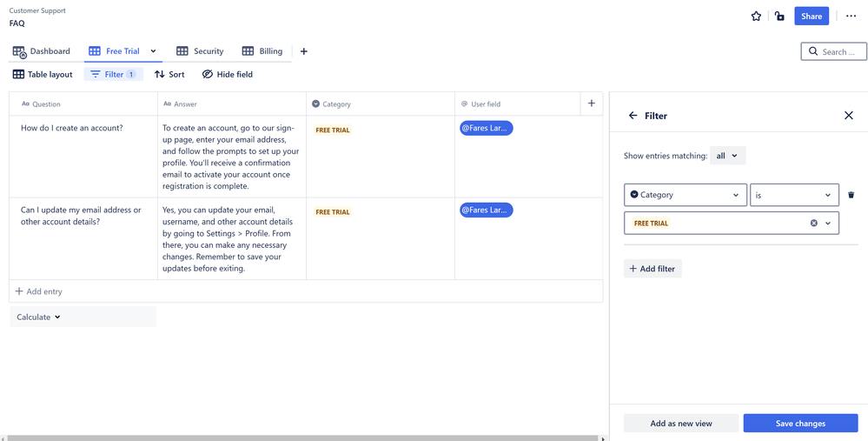The width and height of the screenshot is (868, 441).
Task: Click Save changes button
Action: pyautogui.click(x=800, y=424)
